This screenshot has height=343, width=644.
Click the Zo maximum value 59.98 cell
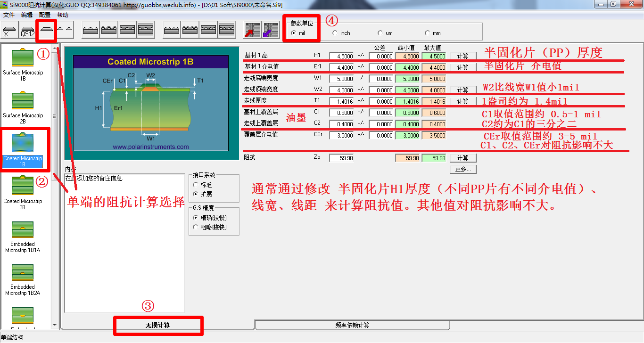tap(434, 158)
